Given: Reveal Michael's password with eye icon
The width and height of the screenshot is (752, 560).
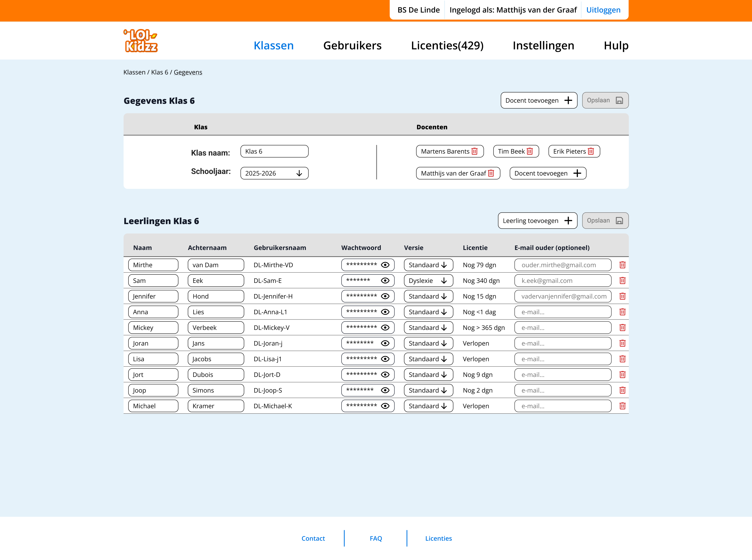Looking at the screenshot, I should pos(385,406).
